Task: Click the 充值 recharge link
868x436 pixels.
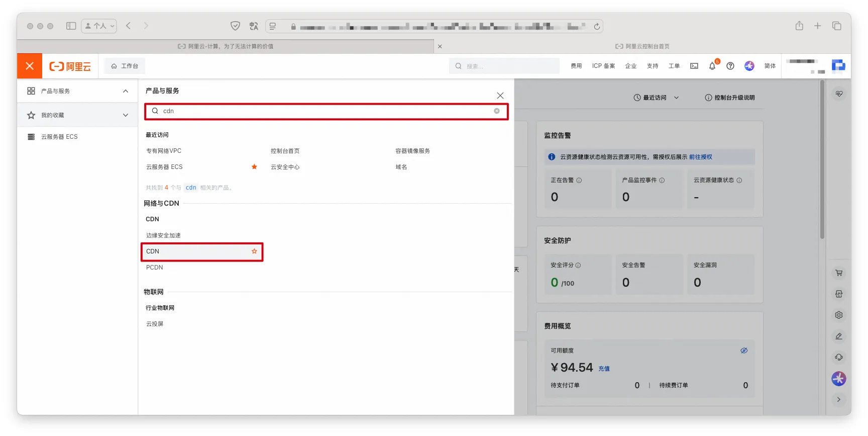Action: 604,369
